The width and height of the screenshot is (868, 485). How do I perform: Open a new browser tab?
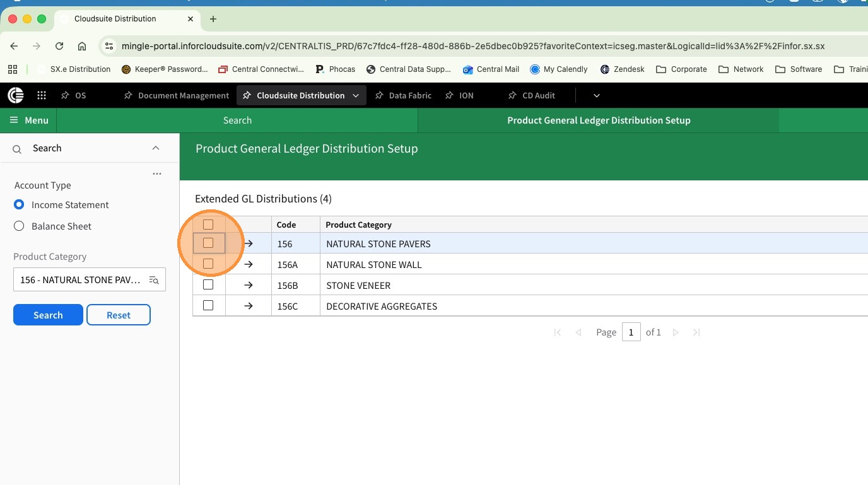tap(213, 19)
